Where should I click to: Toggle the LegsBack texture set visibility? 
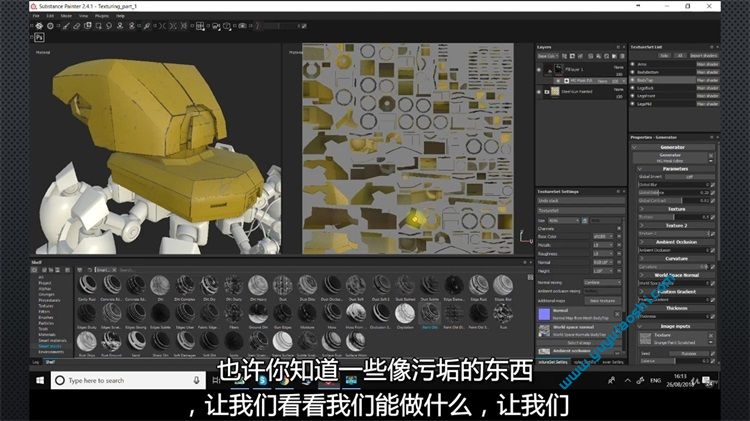[x=633, y=88]
